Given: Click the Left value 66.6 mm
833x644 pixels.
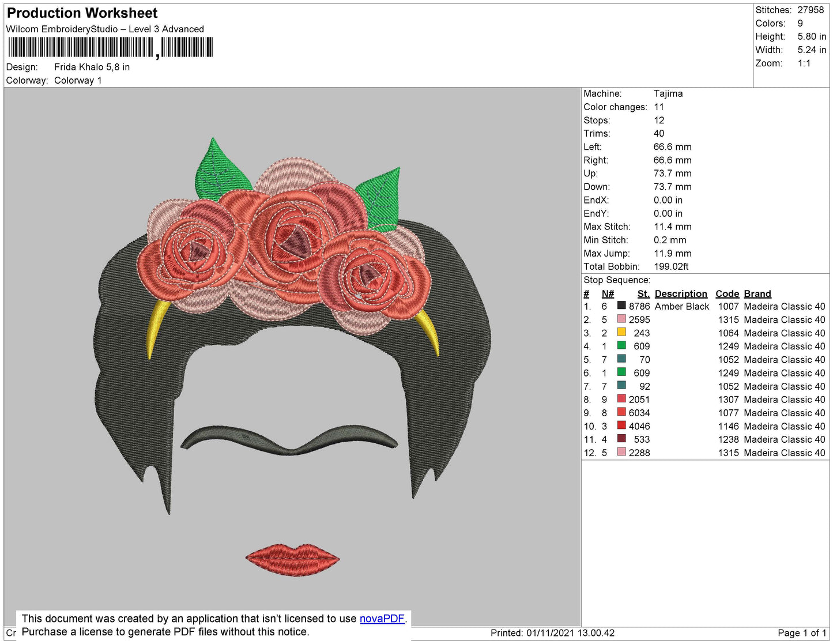Looking at the screenshot, I should coord(673,147).
